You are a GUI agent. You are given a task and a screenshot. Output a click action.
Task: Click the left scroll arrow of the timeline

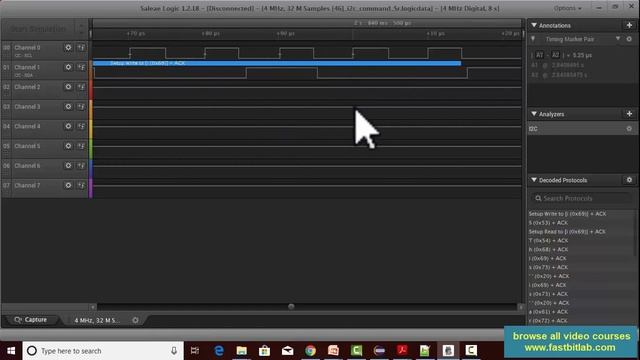[93, 307]
